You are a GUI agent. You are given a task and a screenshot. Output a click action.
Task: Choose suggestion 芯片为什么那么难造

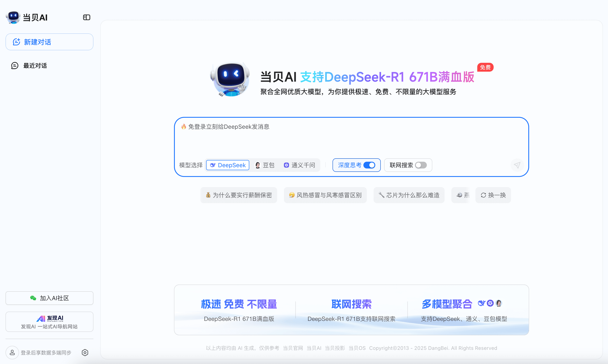pos(409,195)
